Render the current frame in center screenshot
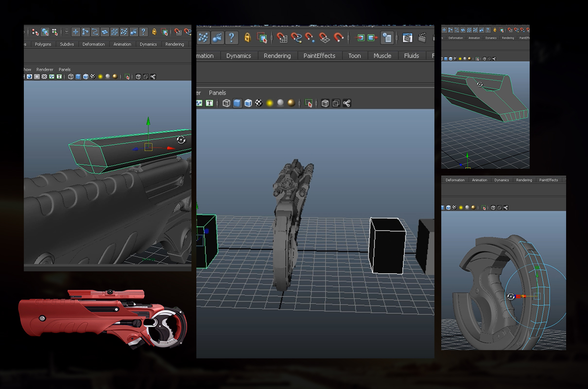This screenshot has width=588, height=389. (x=422, y=37)
